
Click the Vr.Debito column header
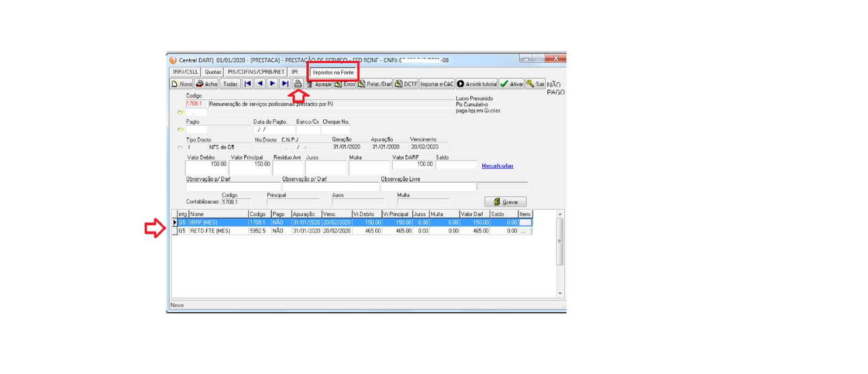pos(367,214)
